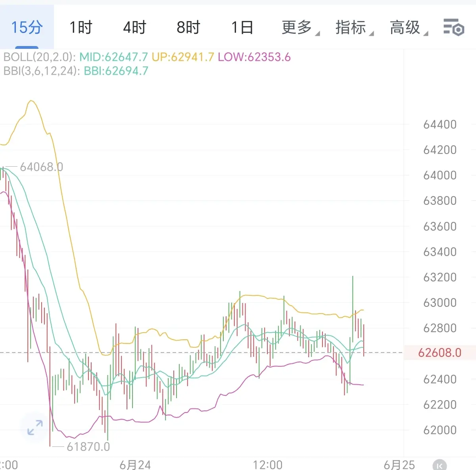Tap the 6月24 date axis label
Viewport: 476px width, 470px height.
(x=135, y=465)
